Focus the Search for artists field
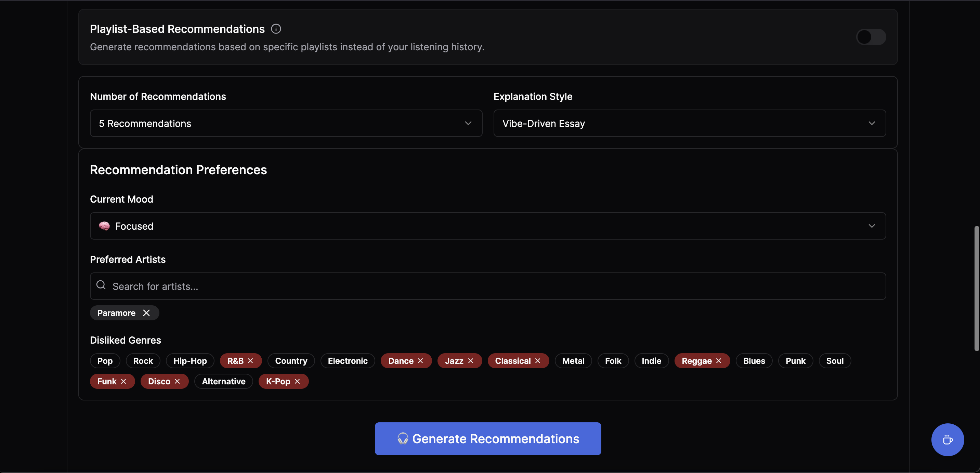 [488, 286]
